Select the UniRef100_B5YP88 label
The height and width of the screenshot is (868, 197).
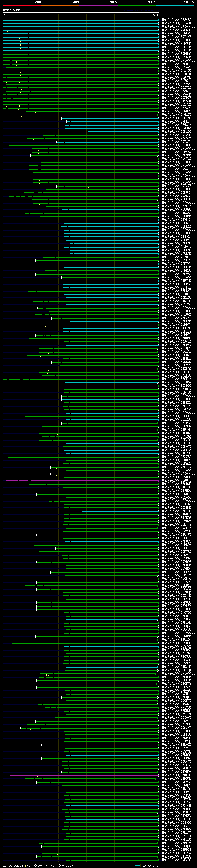[x=177, y=796]
